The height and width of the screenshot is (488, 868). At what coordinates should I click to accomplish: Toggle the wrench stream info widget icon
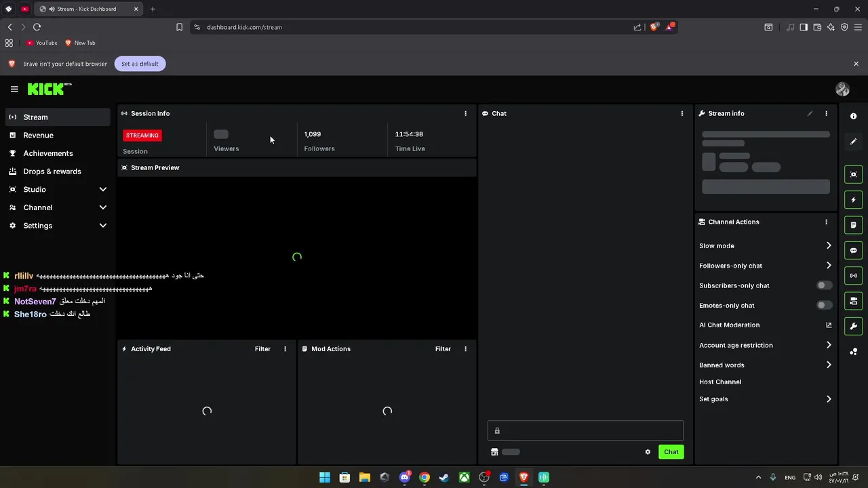click(x=853, y=326)
